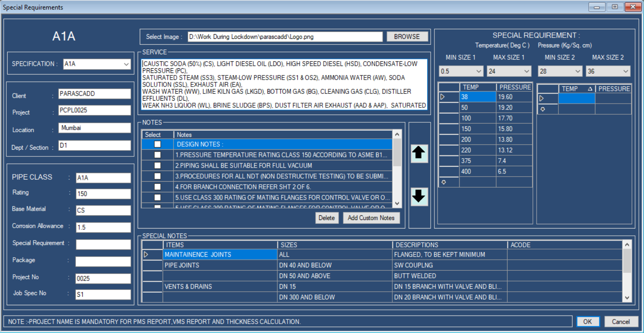Viewport: 644px width, 333px height.
Task: Edit the Rating field value 150
Action: click(103, 194)
